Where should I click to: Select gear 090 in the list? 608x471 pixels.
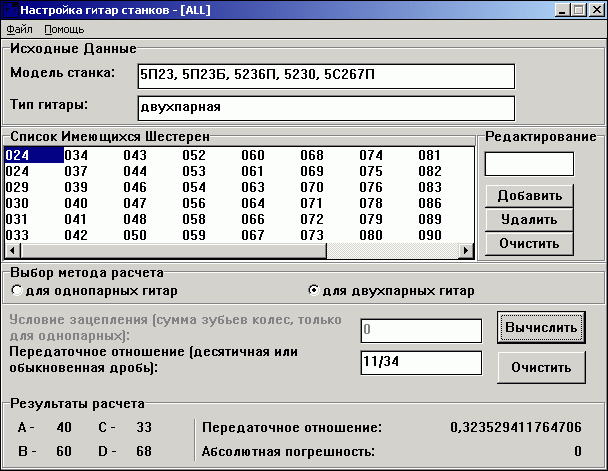coord(430,235)
